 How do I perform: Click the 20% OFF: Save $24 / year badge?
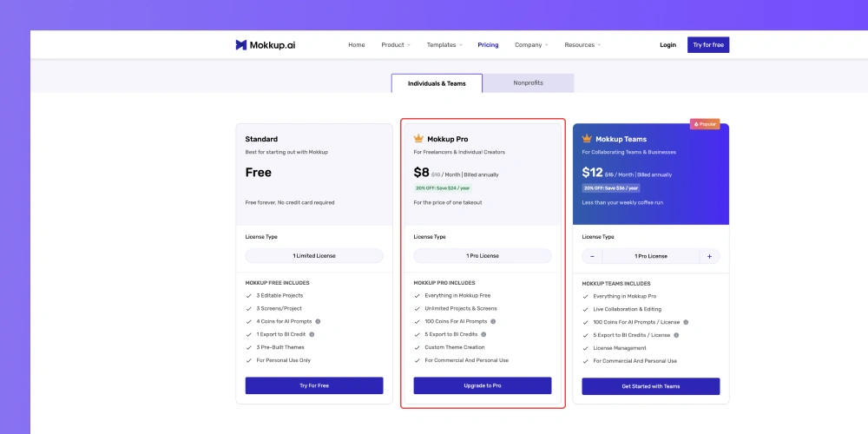[x=443, y=188]
